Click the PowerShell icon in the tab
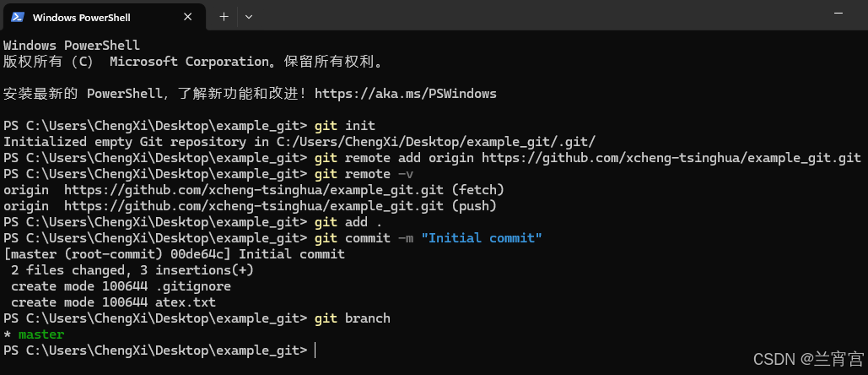Image resolution: width=868 pixels, height=375 pixels. click(x=17, y=17)
